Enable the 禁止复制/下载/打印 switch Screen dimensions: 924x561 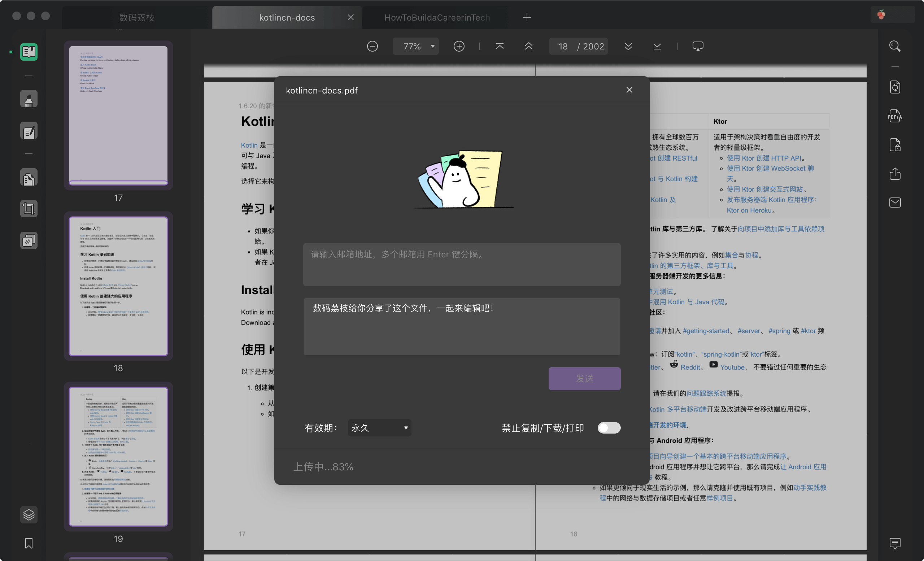coord(608,427)
